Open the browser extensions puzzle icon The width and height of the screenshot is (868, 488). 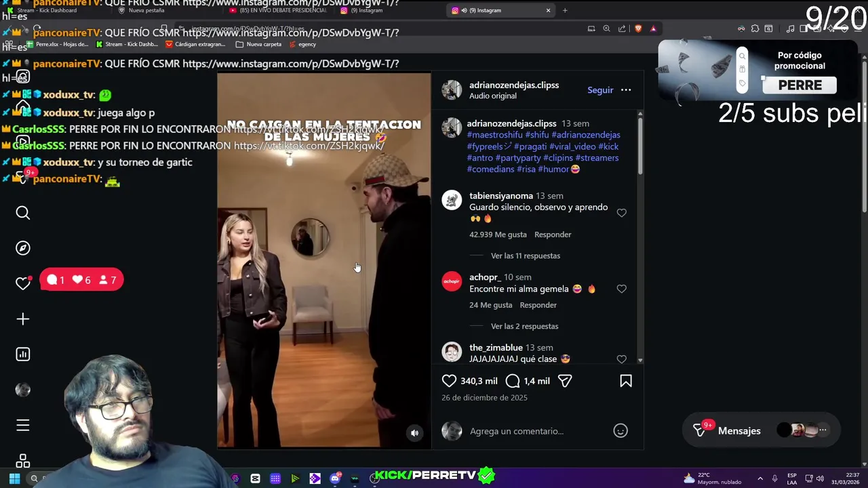click(x=755, y=28)
